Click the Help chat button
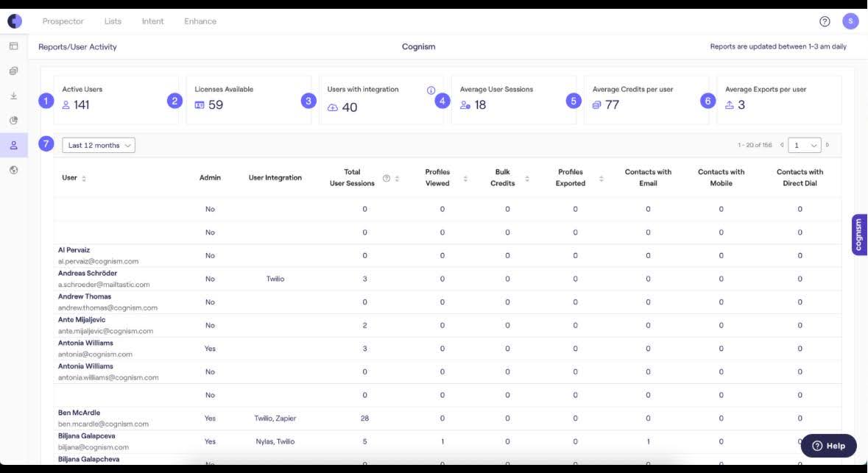 (828, 446)
